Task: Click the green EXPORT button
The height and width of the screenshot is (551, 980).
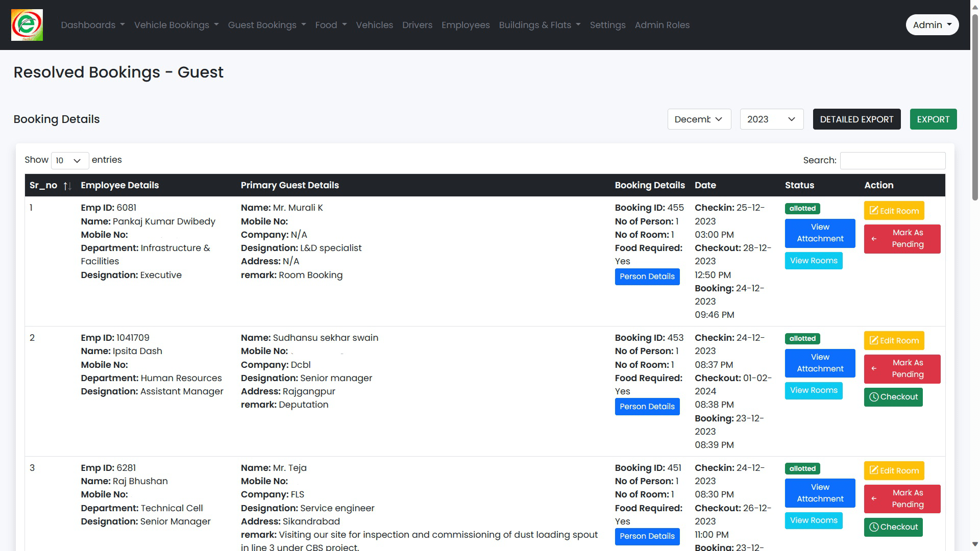Action: 933,119
